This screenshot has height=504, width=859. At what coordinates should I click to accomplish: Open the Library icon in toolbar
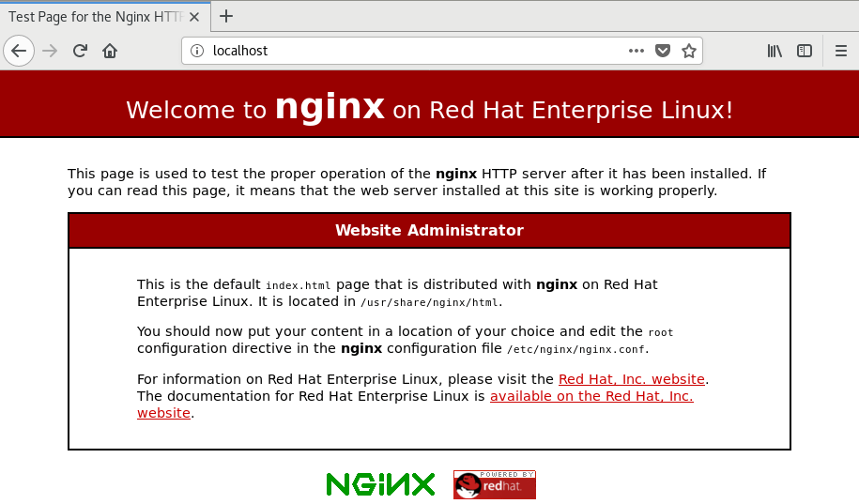[x=775, y=51]
